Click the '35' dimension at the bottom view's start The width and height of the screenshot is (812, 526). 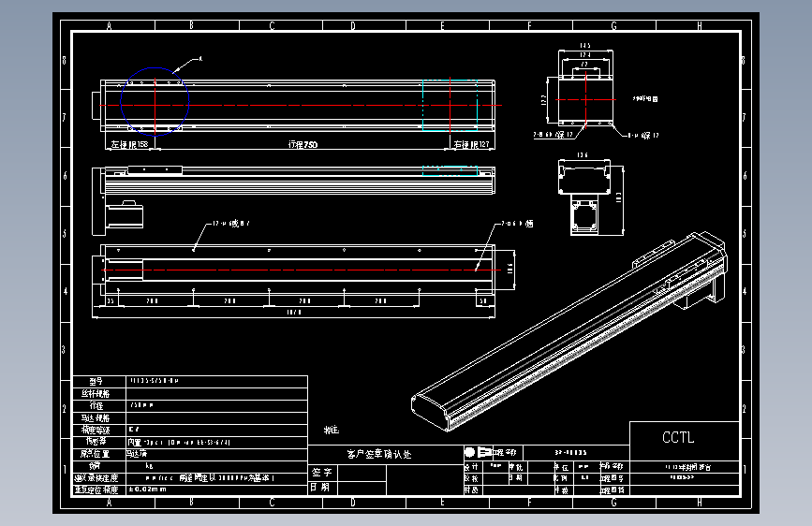click(111, 300)
